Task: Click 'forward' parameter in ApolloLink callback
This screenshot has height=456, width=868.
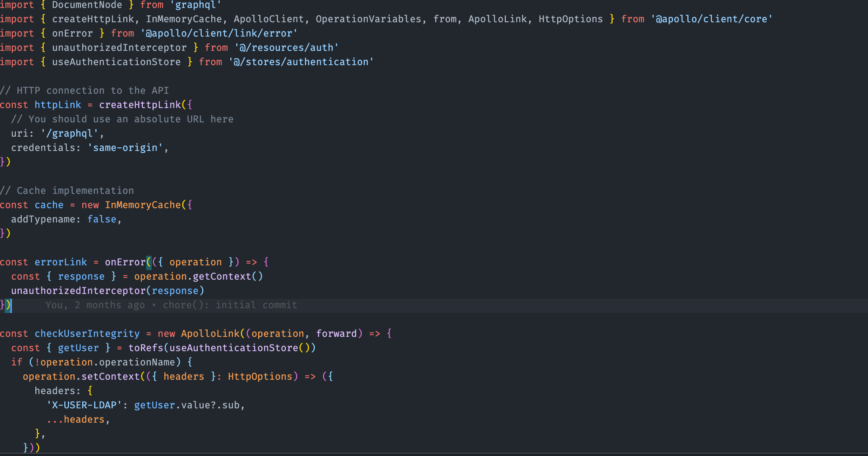Action: (336, 334)
